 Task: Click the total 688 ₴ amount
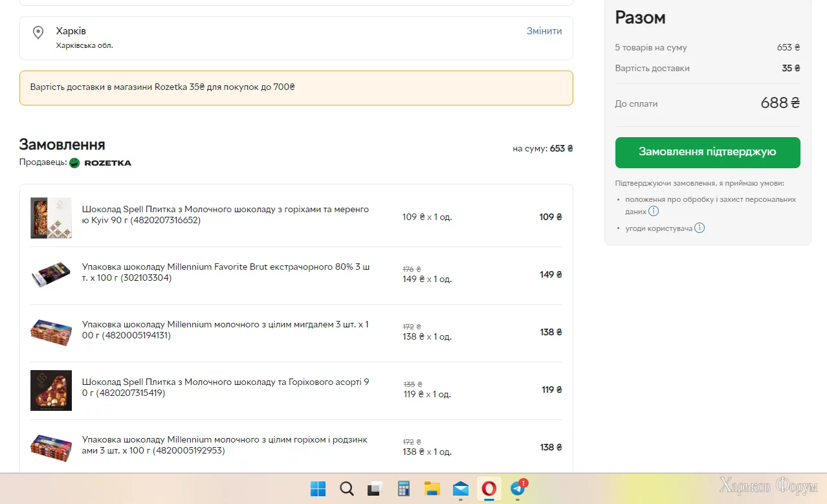(x=780, y=103)
